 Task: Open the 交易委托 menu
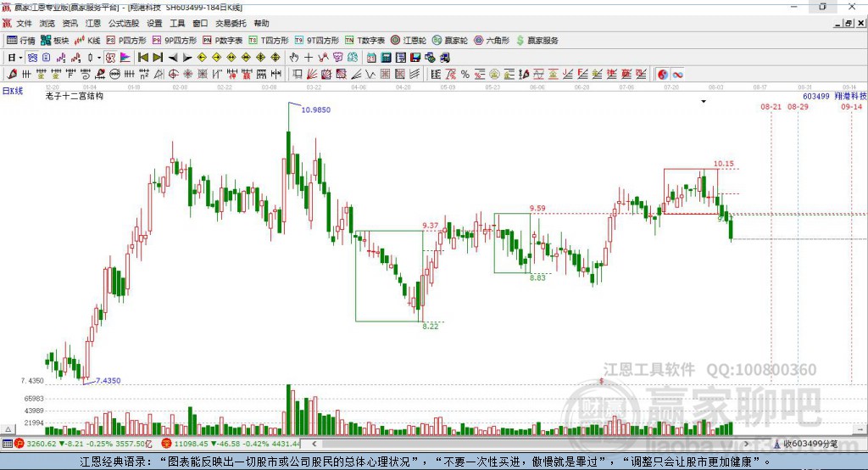click(x=231, y=23)
